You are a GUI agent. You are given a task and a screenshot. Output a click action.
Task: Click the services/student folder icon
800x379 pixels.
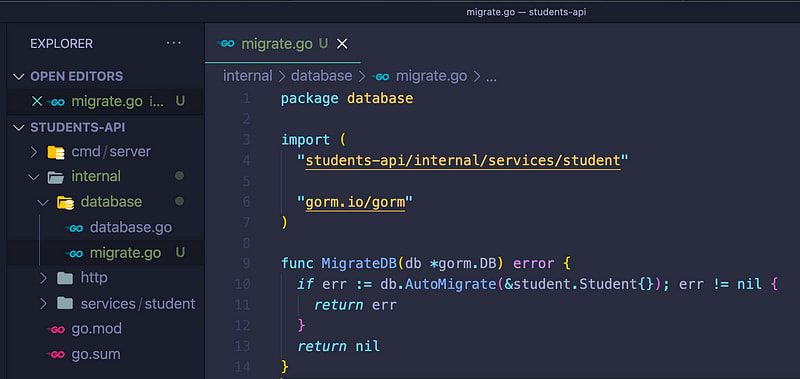(65, 304)
